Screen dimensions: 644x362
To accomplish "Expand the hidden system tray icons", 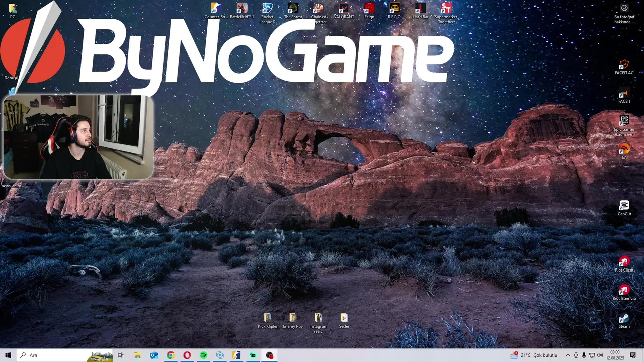I will coord(568,355).
